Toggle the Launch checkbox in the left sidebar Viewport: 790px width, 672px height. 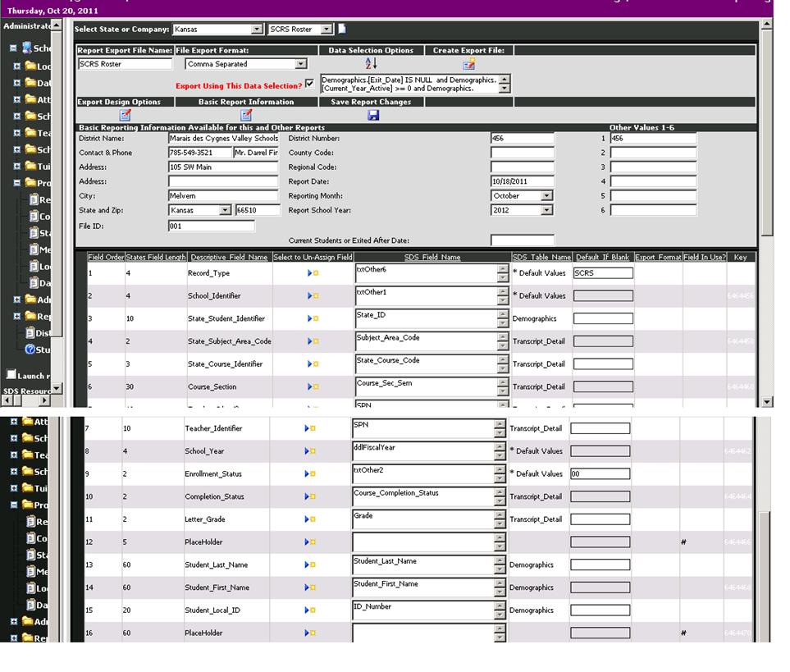tap(11, 373)
